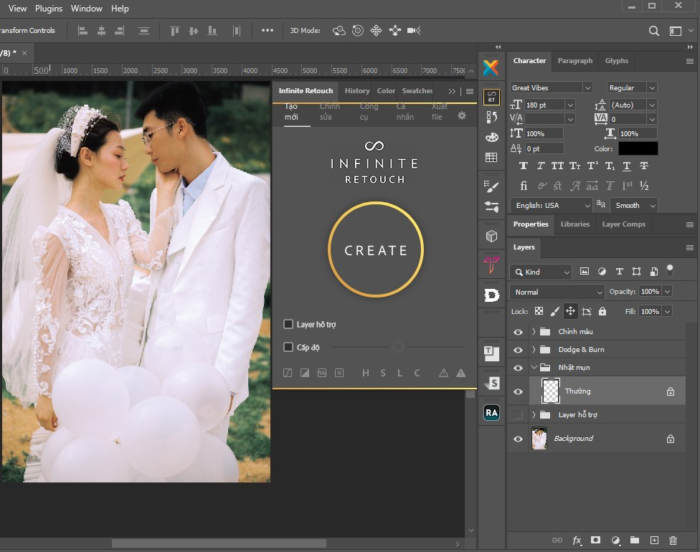Click the align left edges icon
Screen dimensions: 700x552
click(x=83, y=30)
